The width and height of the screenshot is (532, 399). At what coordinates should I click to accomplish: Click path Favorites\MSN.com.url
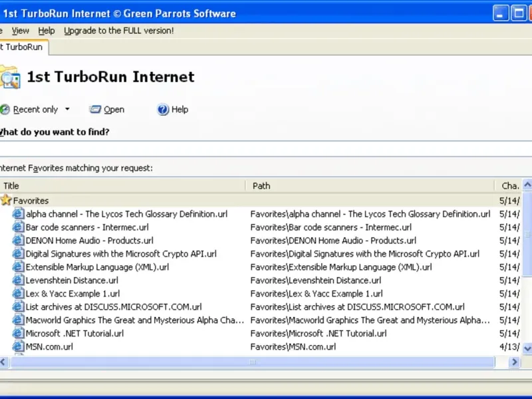pos(293,346)
